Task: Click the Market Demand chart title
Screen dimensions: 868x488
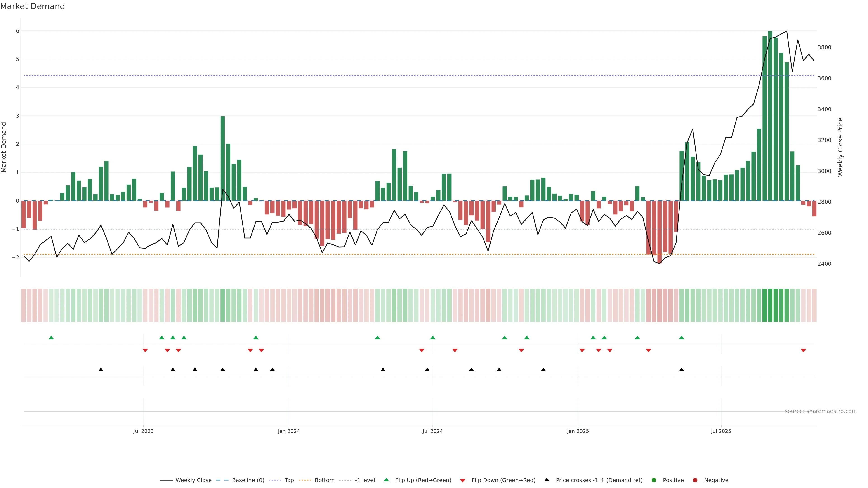Action: pos(32,6)
